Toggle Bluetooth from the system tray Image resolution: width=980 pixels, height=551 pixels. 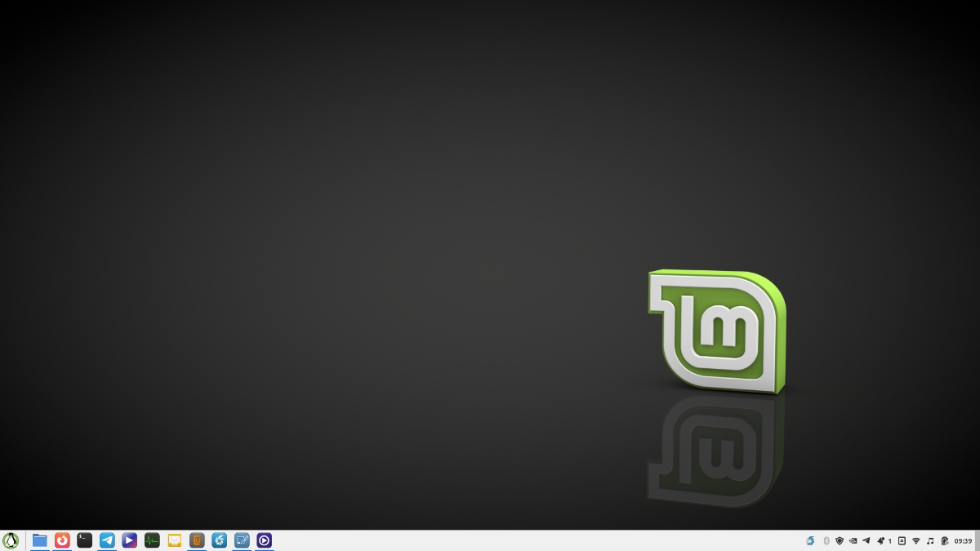pyautogui.click(x=826, y=540)
